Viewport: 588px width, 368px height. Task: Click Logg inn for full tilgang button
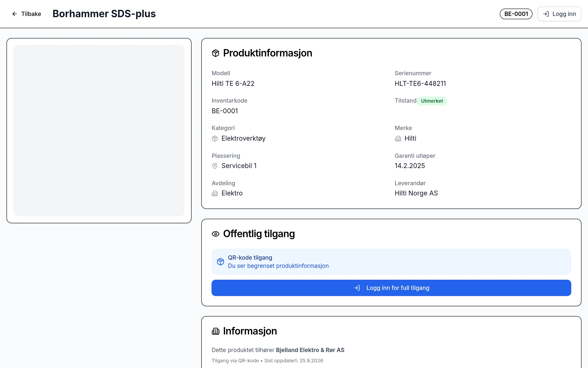(x=391, y=288)
